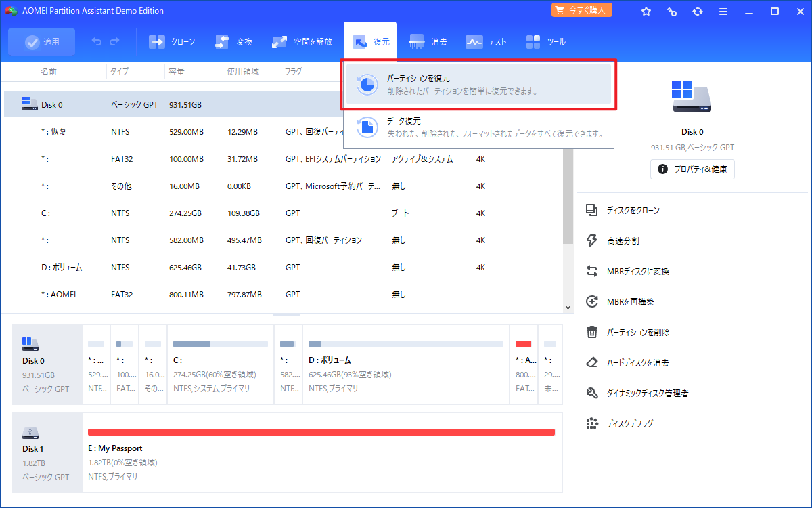Click the Apply (適用) button
The image size is (812, 508).
click(42, 42)
